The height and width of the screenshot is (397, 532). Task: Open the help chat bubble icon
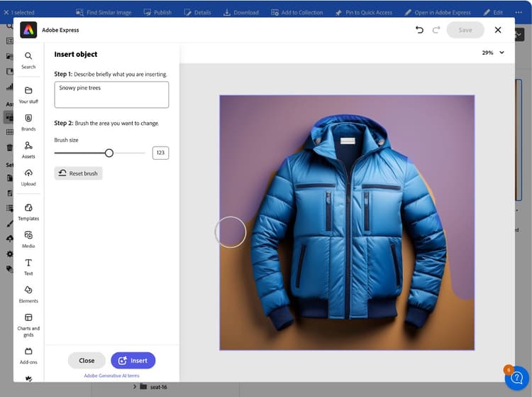(x=516, y=378)
